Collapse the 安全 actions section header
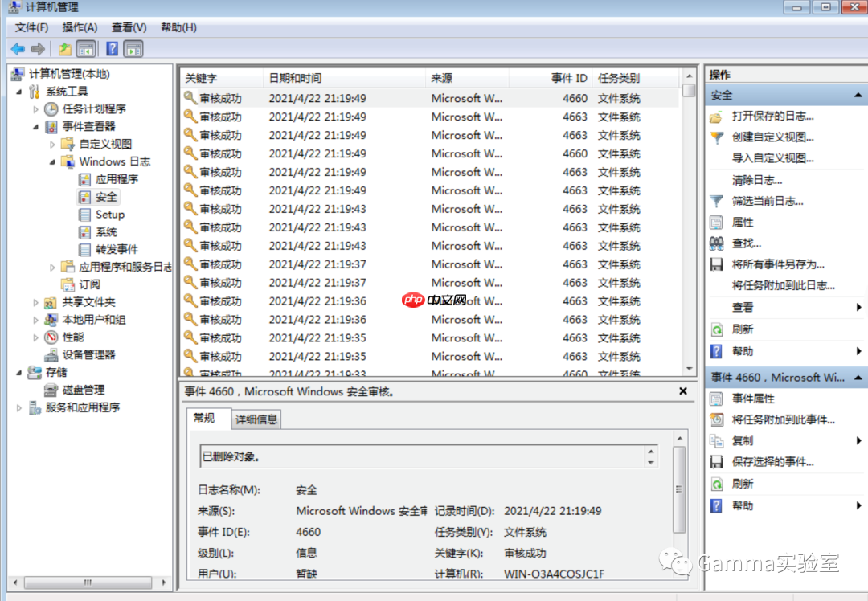 (x=858, y=95)
